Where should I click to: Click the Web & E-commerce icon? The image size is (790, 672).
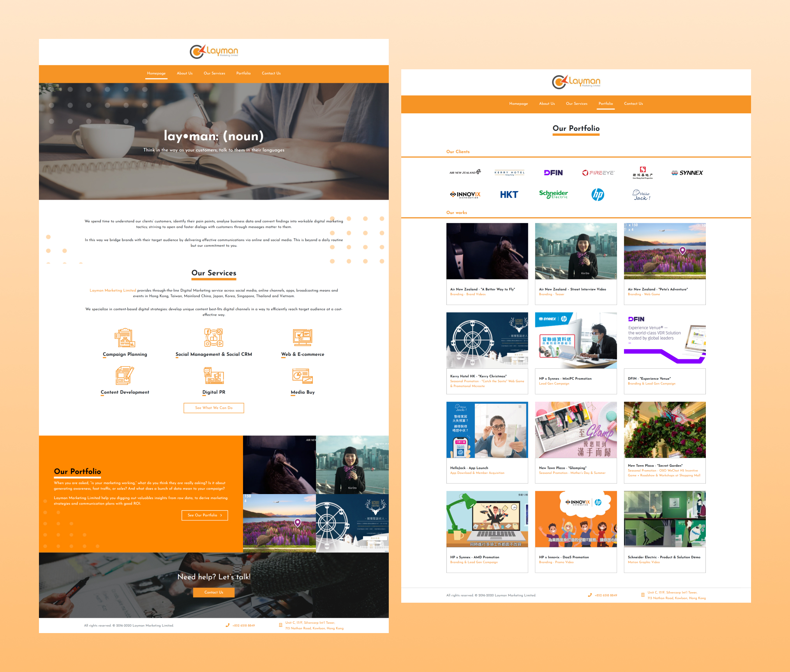303,338
